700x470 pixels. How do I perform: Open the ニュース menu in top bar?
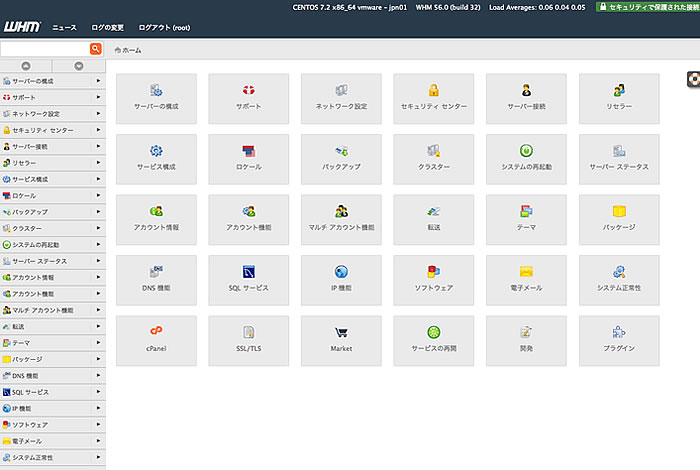click(64, 28)
